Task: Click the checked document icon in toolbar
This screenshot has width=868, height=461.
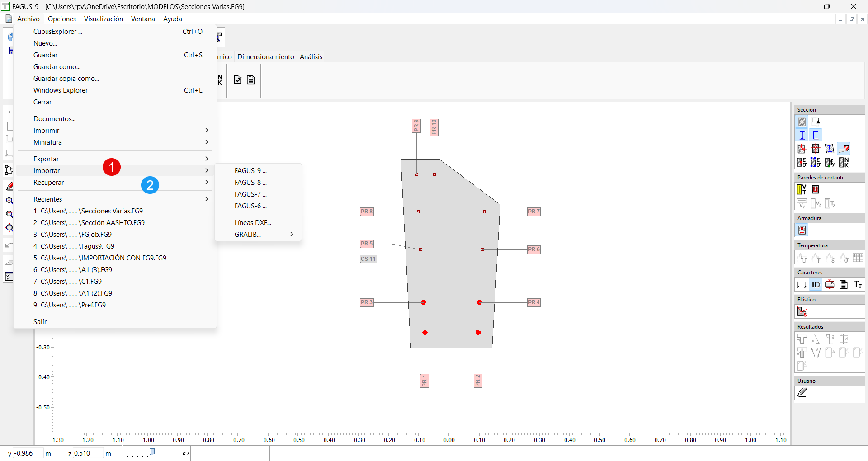Action: pyautogui.click(x=237, y=80)
